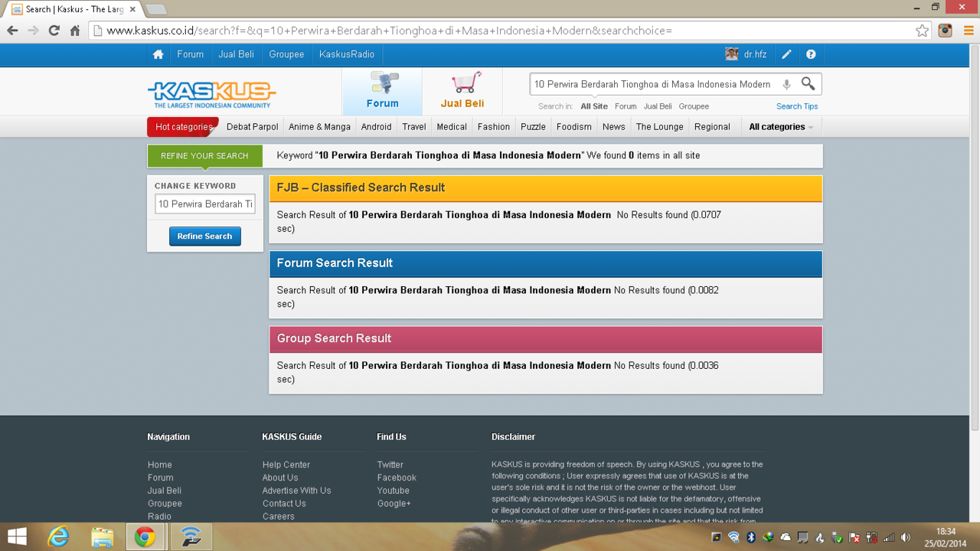This screenshot has width=980, height=551.
Task: Open the Travel category
Action: 414,127
